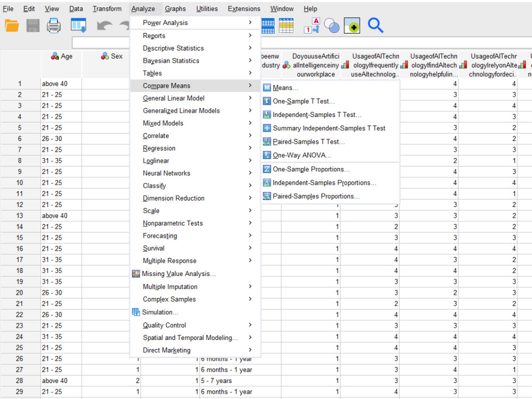Toggle the Value Labels toolbar icon
This screenshot has width=532, height=399.
click(x=312, y=26)
